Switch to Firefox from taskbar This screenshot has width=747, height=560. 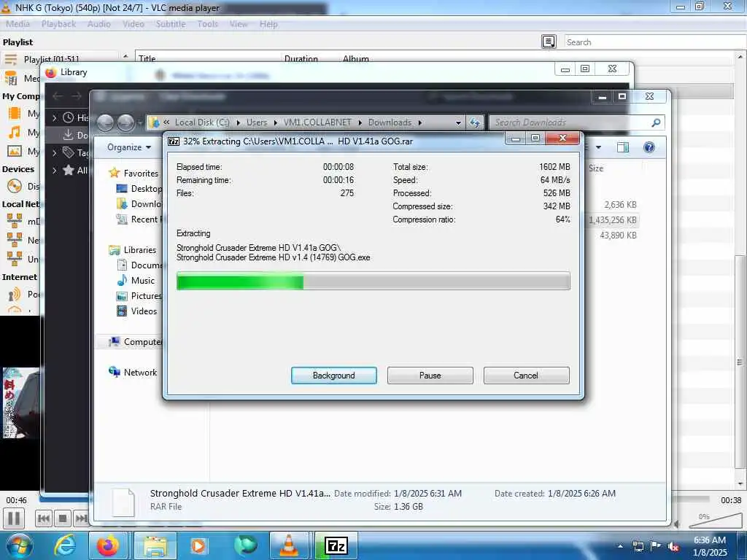click(108, 545)
